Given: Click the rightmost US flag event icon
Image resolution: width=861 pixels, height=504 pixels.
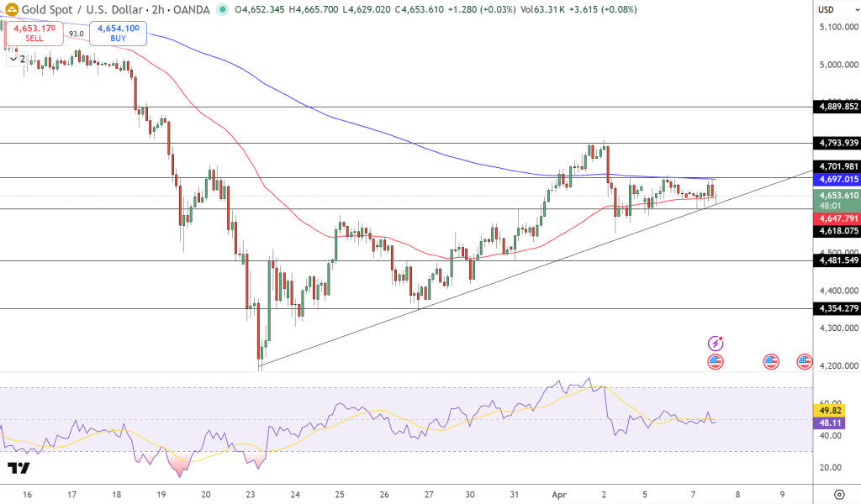Looking at the screenshot, I should 804,362.
